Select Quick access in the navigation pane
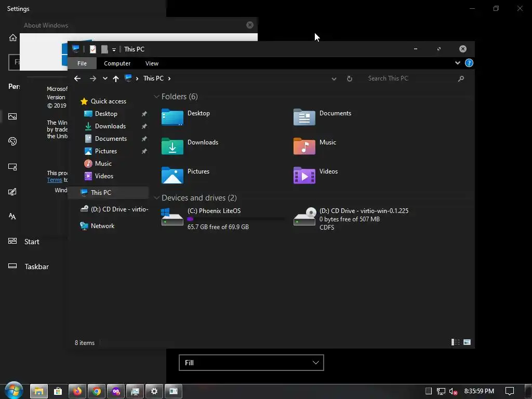 point(103,101)
